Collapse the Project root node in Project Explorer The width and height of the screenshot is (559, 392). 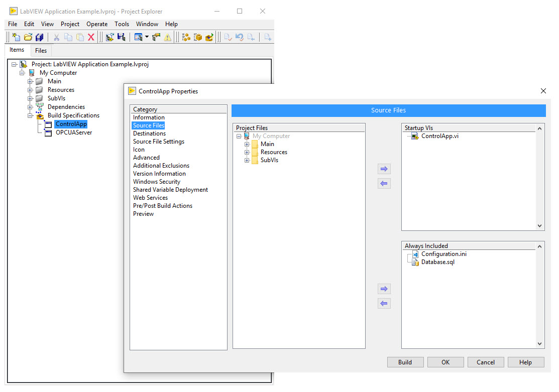coord(14,65)
